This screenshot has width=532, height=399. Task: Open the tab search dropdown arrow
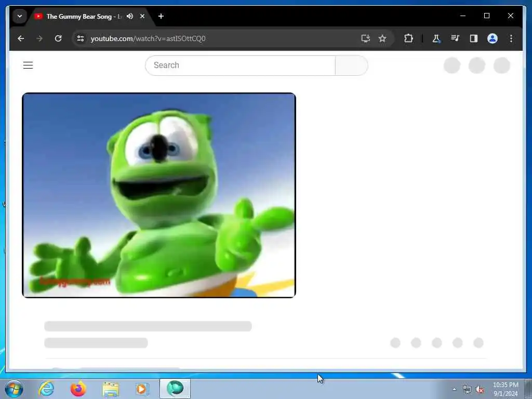point(20,16)
